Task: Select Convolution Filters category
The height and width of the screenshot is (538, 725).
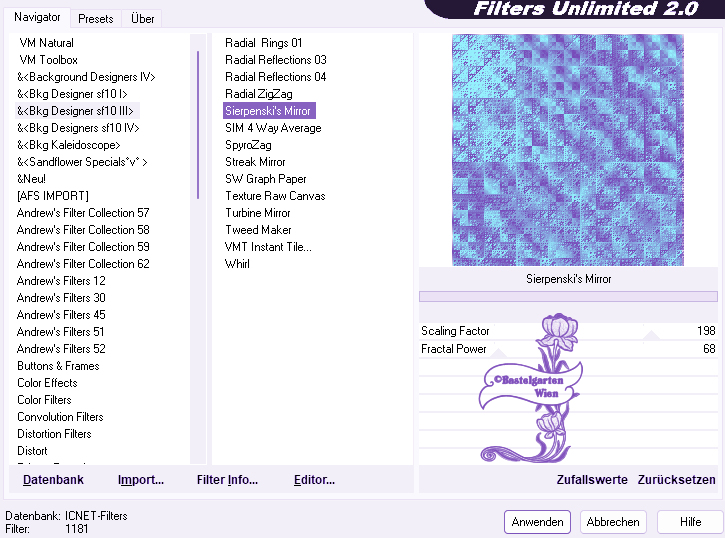Action: pos(60,417)
